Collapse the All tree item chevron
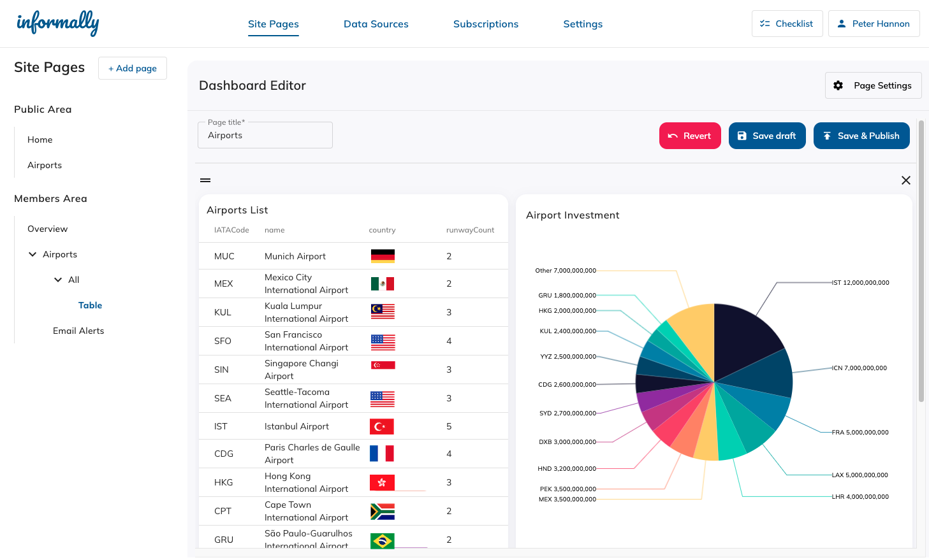 [x=58, y=280]
